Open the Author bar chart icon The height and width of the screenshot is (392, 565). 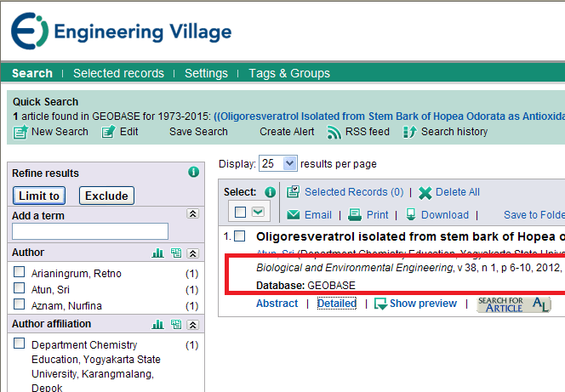click(157, 253)
